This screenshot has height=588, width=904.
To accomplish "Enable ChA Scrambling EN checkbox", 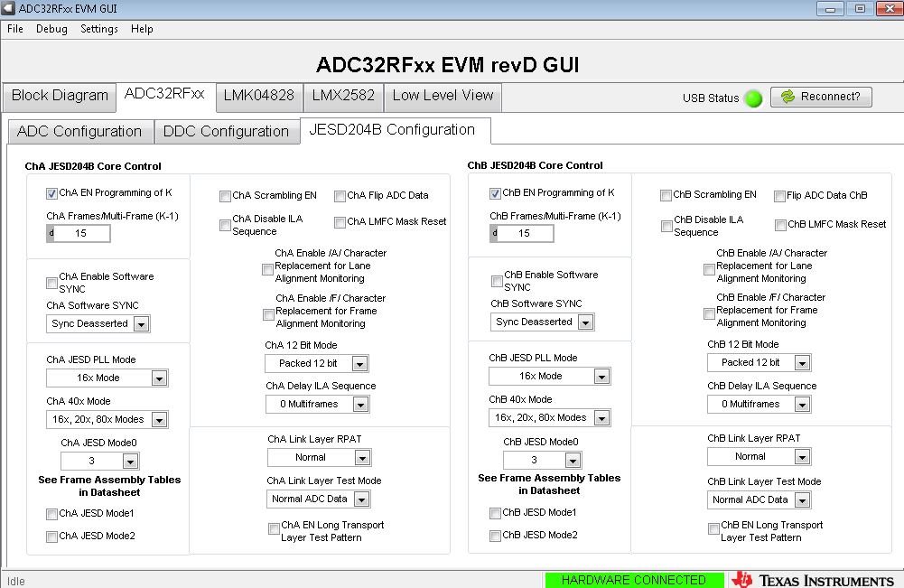I will 226,197.
